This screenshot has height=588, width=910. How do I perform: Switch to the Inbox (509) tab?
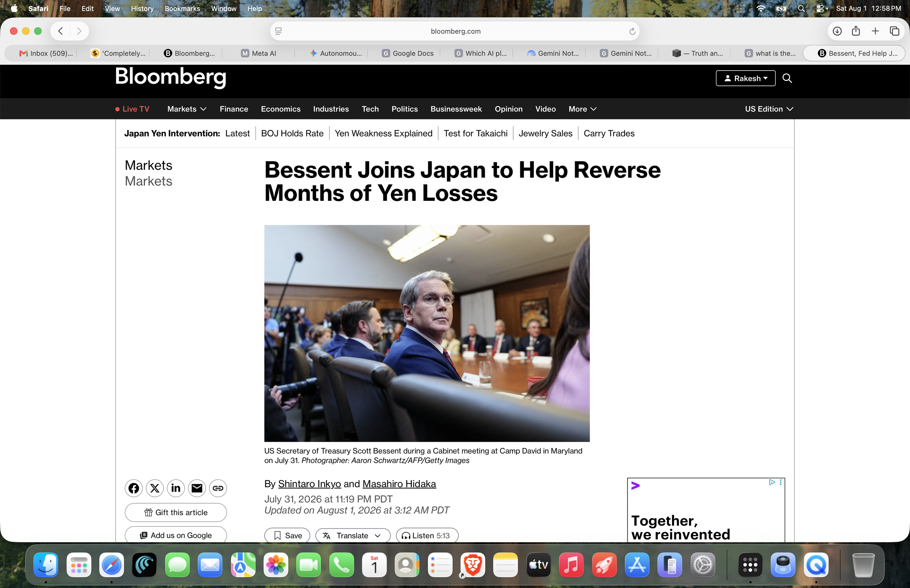(46, 53)
